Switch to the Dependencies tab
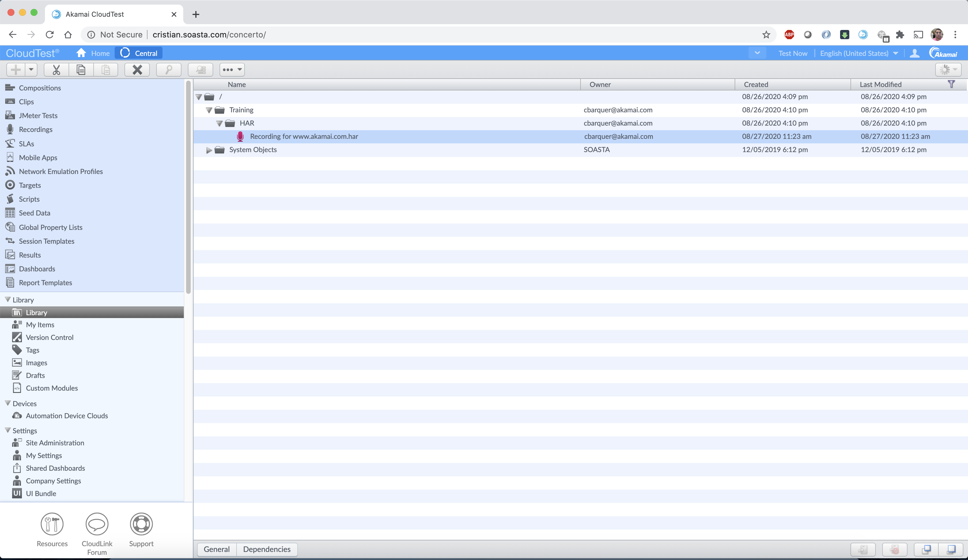968x560 pixels. 267,549
